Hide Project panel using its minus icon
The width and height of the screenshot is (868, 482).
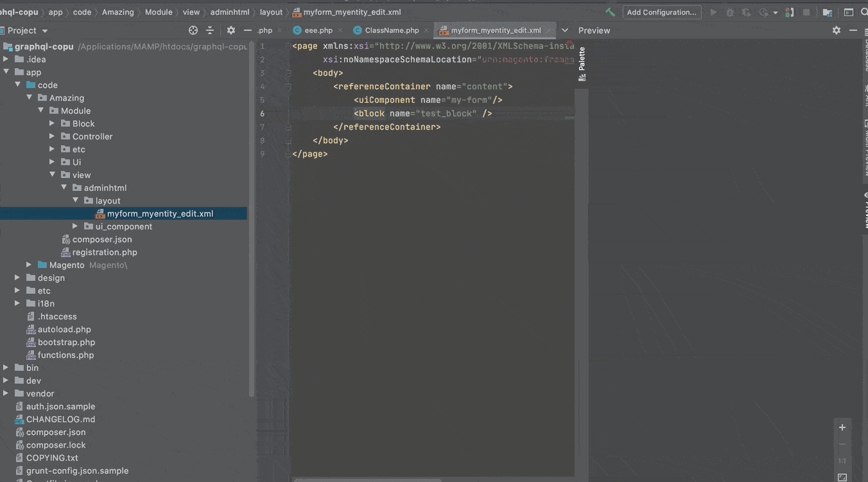point(247,30)
